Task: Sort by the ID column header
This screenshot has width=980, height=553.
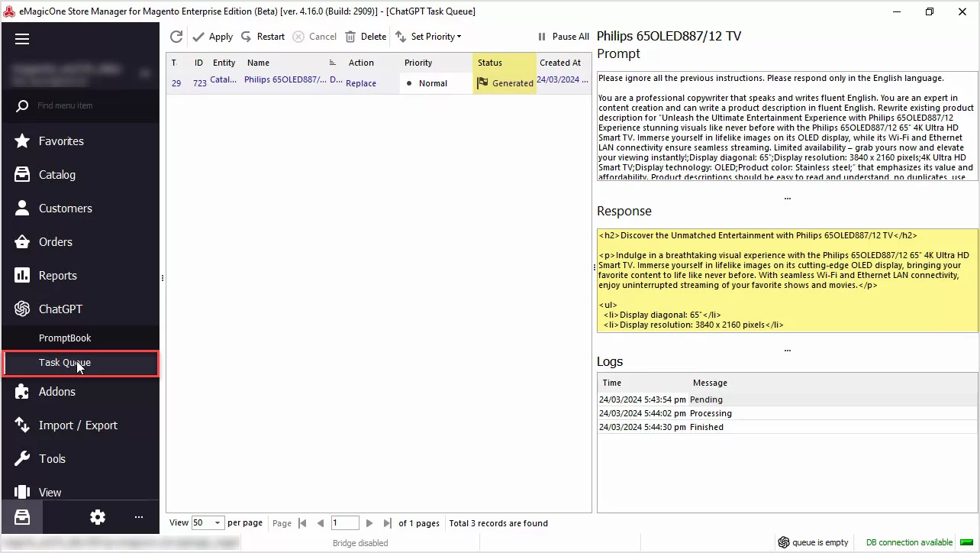Action: (198, 63)
